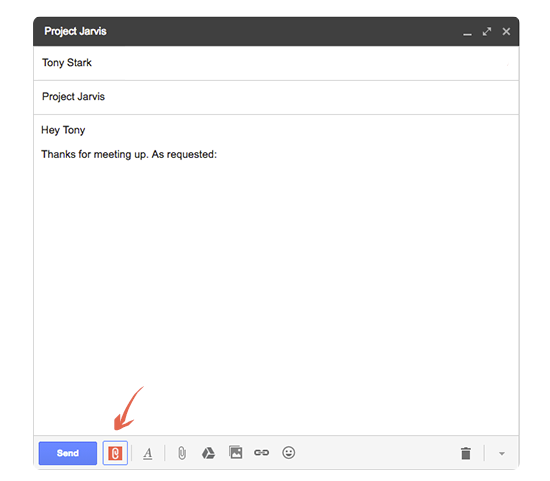
Task: Discard draft with the trash icon
Action: click(x=466, y=453)
